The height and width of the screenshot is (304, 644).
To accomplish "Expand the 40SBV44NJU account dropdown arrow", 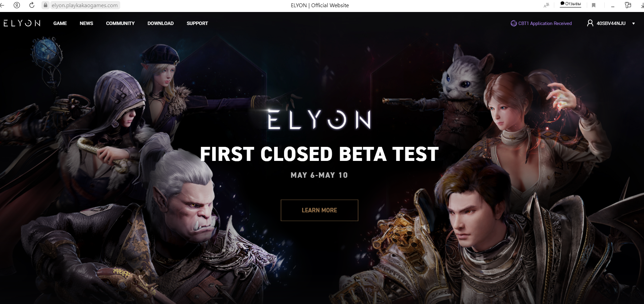I will point(633,24).
